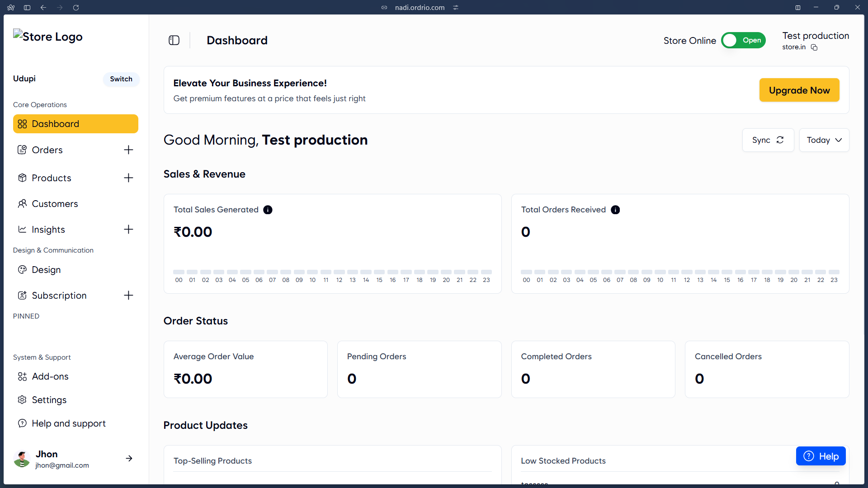868x488 pixels.
Task: Click the Test production store title
Action: 816,36
